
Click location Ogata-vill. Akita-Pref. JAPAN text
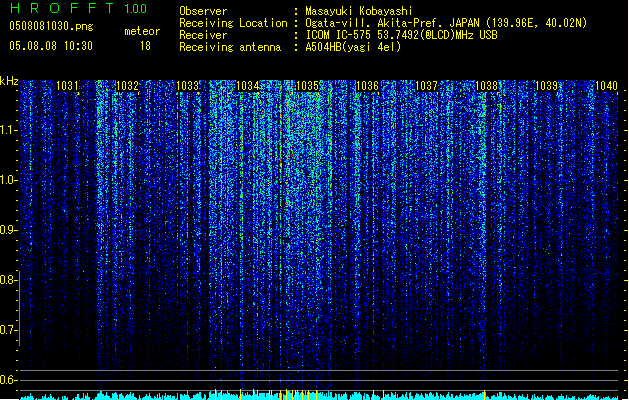(392, 23)
